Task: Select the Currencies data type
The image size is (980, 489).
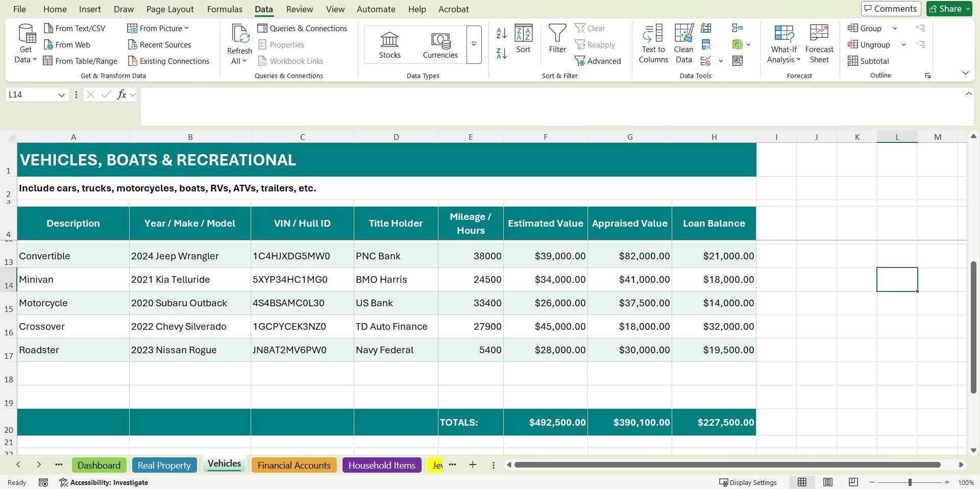Action: coord(440,45)
